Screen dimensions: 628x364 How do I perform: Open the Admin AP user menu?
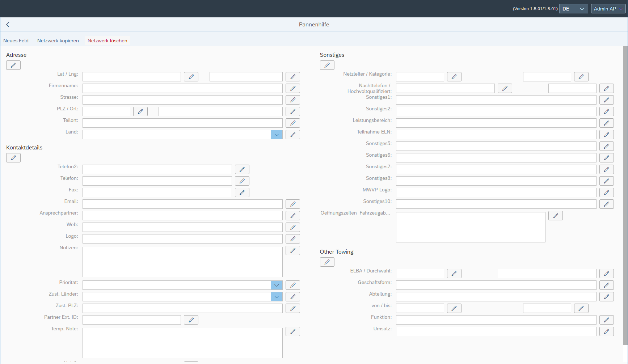(608, 8)
